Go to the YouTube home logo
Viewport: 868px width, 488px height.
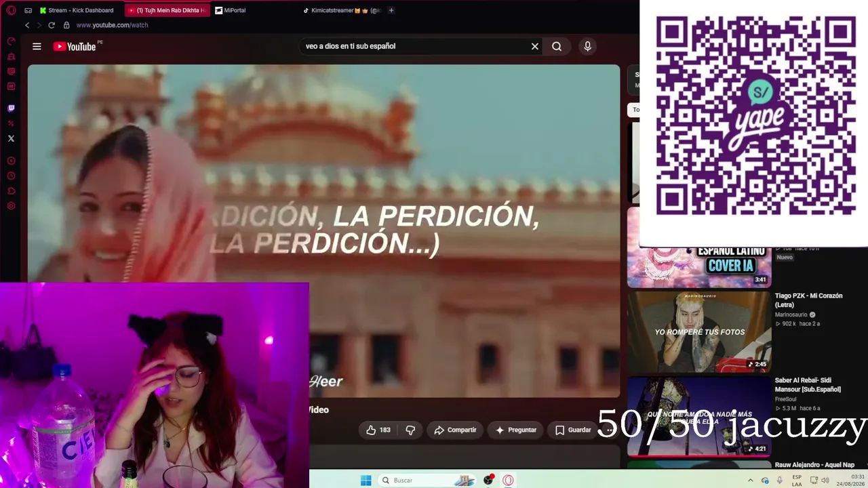pos(75,46)
